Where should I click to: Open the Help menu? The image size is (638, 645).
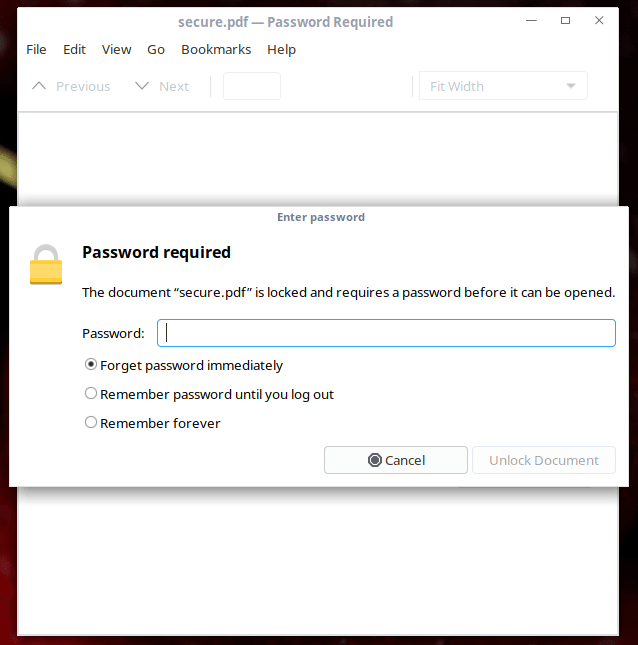coord(281,49)
